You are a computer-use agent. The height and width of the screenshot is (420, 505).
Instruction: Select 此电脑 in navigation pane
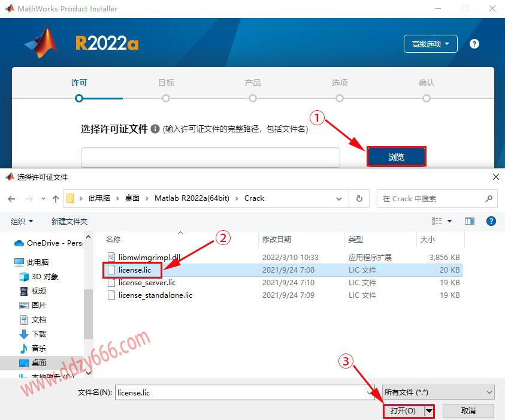click(32, 262)
